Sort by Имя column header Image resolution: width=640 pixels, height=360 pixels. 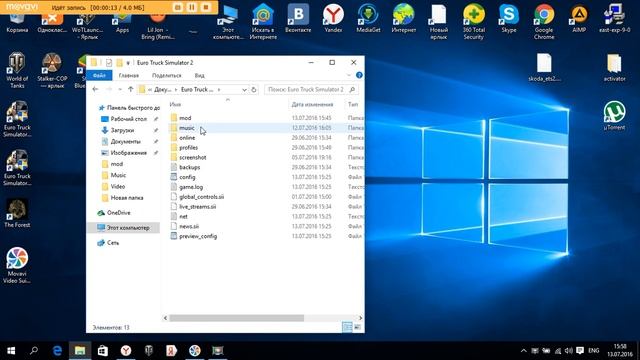[175, 105]
